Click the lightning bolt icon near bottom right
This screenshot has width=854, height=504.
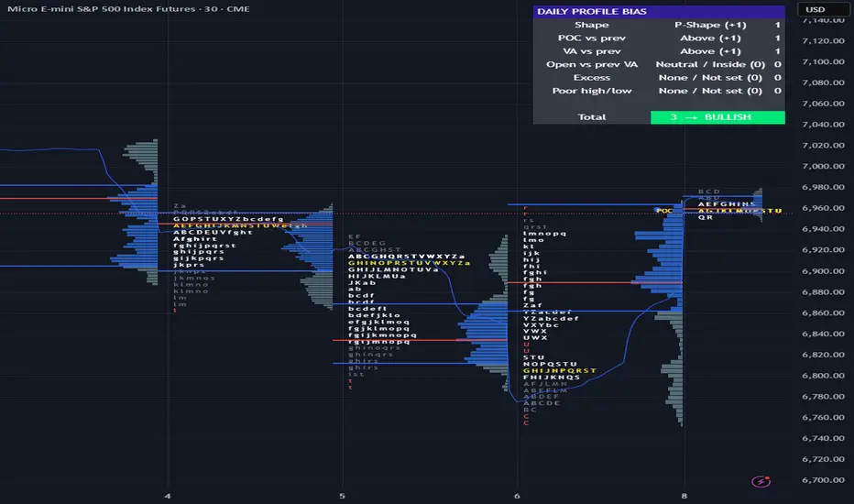pos(761,482)
